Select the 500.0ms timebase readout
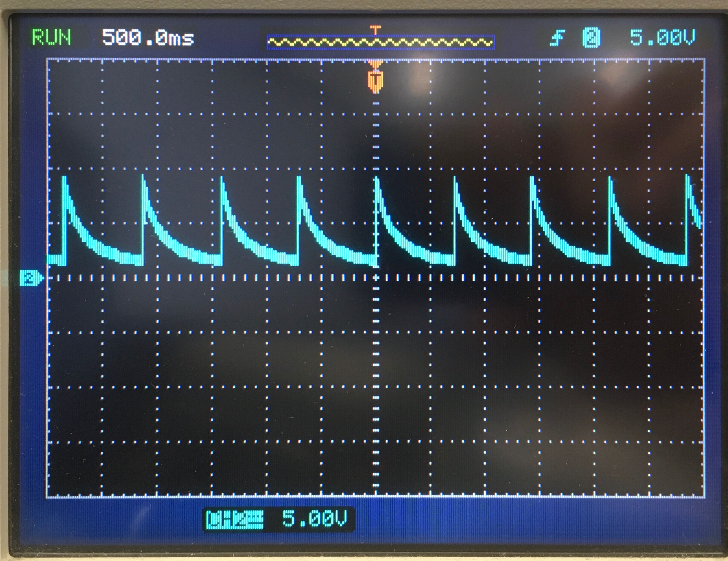Image resolution: width=728 pixels, height=561 pixels. [148, 37]
